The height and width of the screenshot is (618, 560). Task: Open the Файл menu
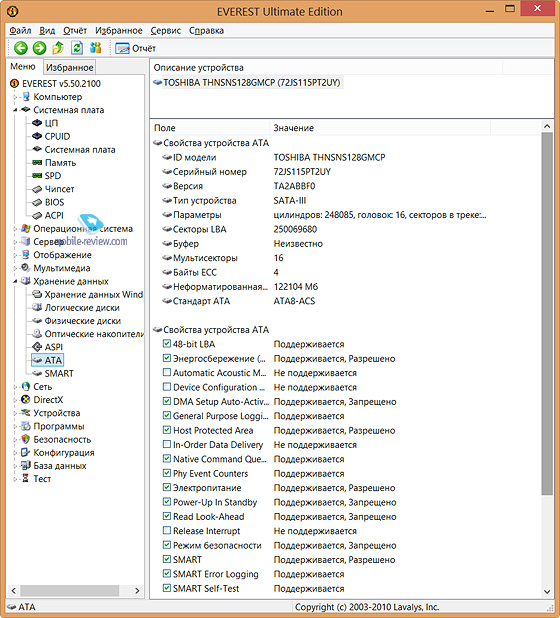(x=20, y=30)
